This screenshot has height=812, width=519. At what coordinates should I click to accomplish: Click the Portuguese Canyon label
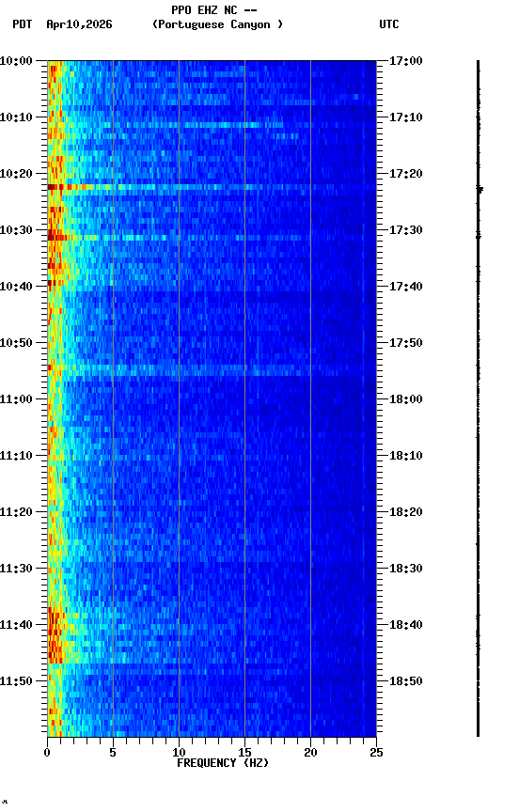coord(217,24)
